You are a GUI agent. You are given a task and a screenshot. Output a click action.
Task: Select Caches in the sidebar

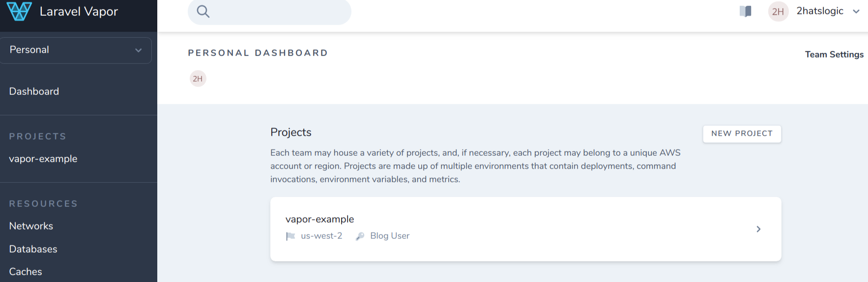tap(26, 272)
